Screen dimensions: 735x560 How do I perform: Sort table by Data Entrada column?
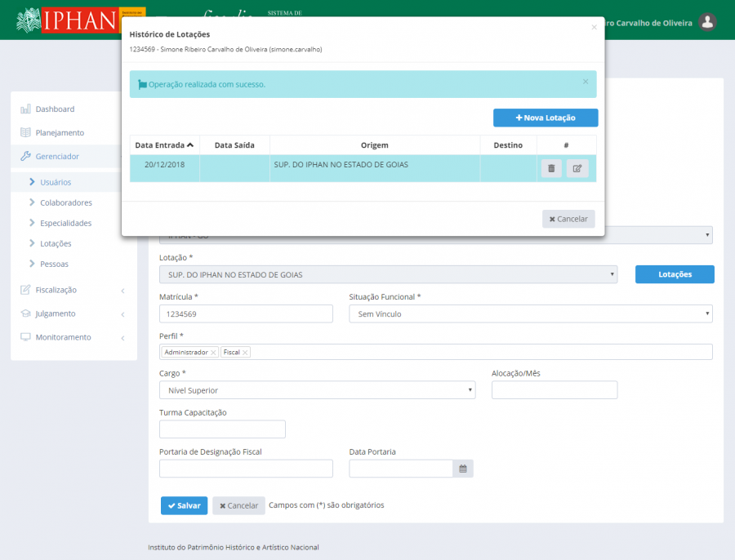(x=164, y=144)
